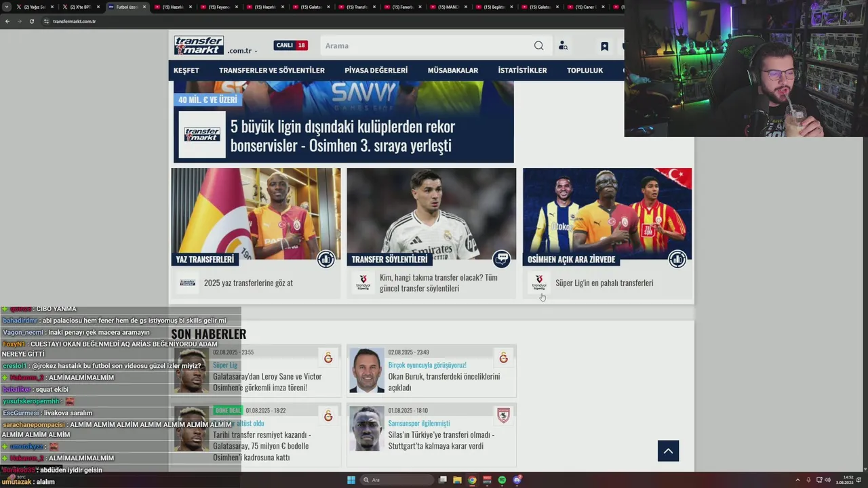
Task: Click the 'Samsunspor ilgilenmişti' label
Action: 419,423
